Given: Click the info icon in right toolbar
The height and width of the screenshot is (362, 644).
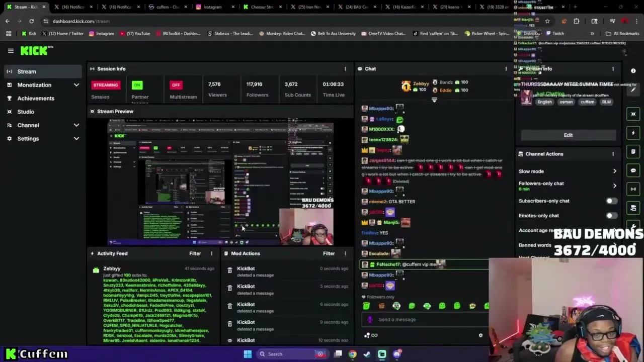Looking at the screenshot, I should (x=633, y=71).
